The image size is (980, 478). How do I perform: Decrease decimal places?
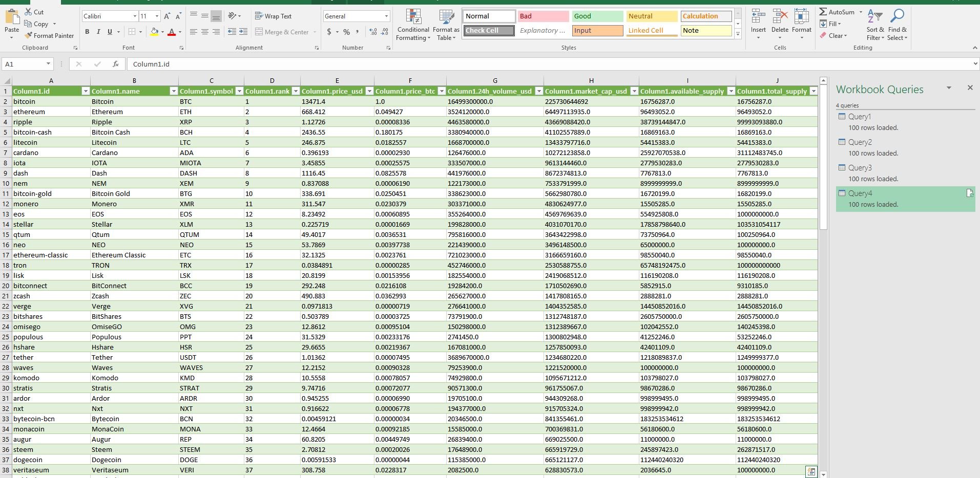coord(384,32)
